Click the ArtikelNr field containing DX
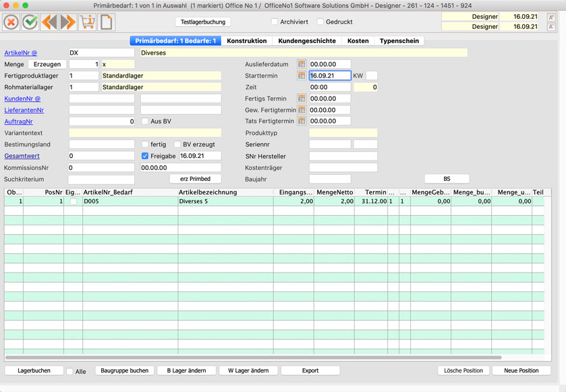566x392 pixels. [x=101, y=53]
